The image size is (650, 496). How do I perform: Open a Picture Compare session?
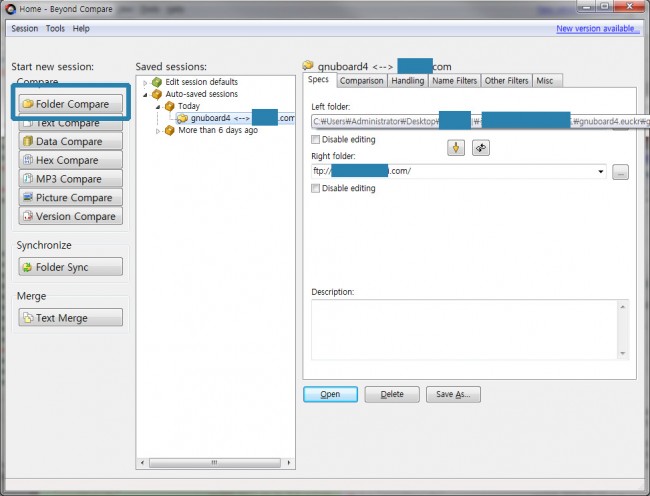tap(70, 198)
